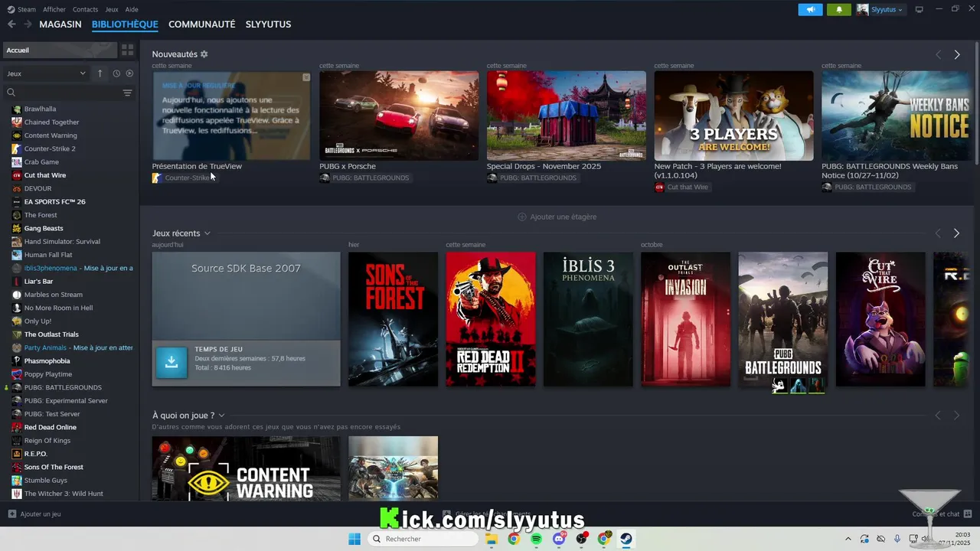Screen dimensions: 980x551
Task: Open Red Dead Redemption II cover art
Action: pos(491,319)
